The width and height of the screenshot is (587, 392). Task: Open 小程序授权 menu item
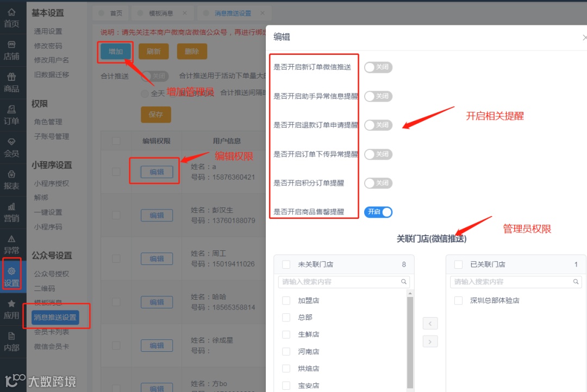(51, 184)
